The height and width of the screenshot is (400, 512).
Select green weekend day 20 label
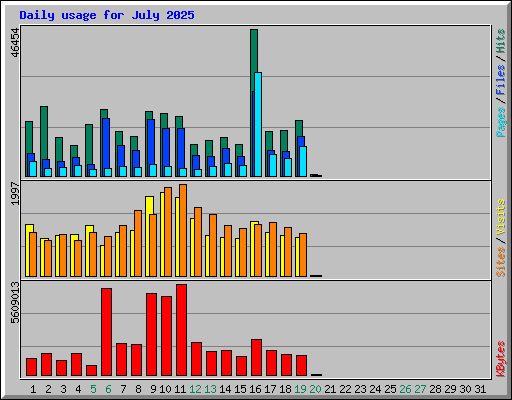pyautogui.click(x=315, y=389)
